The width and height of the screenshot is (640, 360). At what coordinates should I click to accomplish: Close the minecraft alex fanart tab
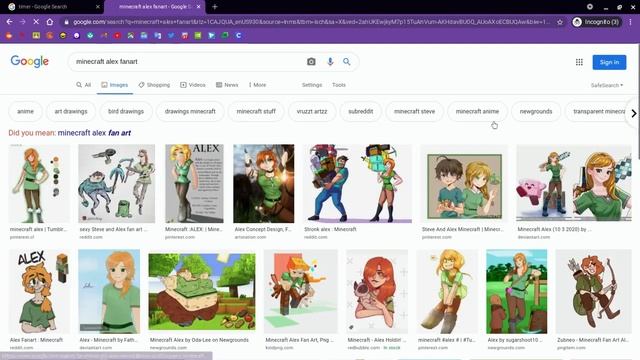[198, 7]
